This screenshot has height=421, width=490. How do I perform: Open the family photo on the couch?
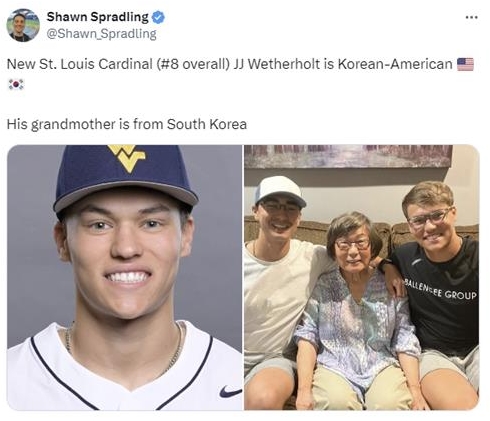(x=362, y=277)
